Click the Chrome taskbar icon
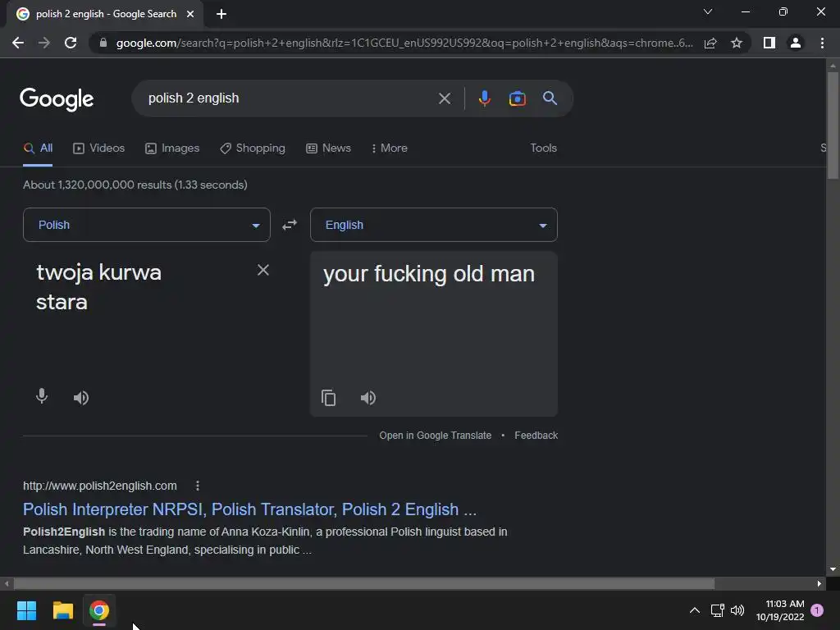Image resolution: width=840 pixels, height=630 pixels. click(99, 610)
